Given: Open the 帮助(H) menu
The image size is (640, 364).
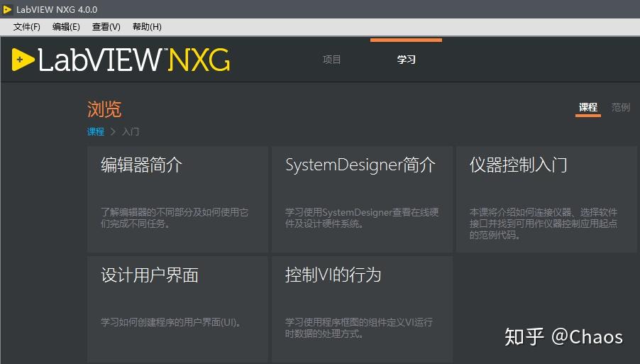Looking at the screenshot, I should [147, 27].
